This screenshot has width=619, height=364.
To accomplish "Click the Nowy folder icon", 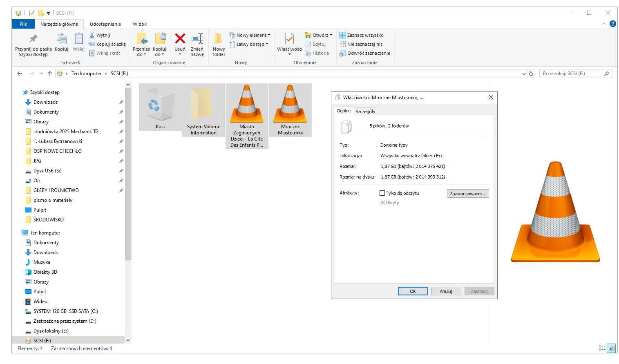I will [x=219, y=38].
